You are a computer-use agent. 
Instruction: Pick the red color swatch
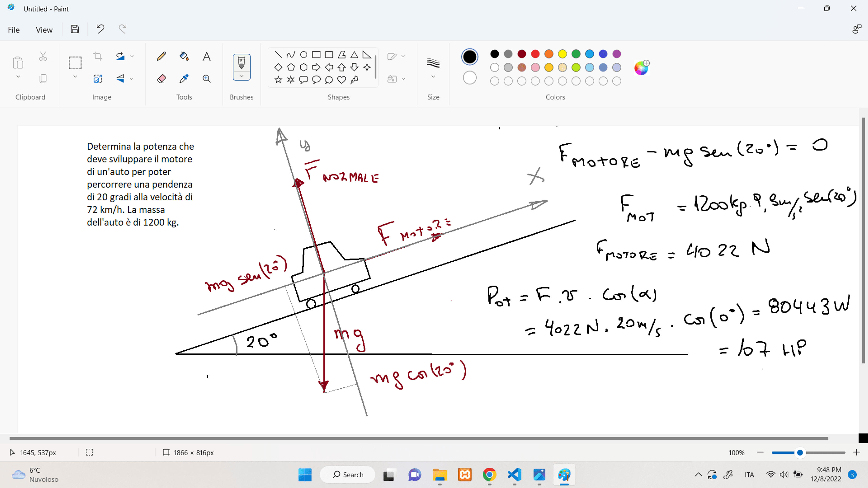click(x=535, y=54)
